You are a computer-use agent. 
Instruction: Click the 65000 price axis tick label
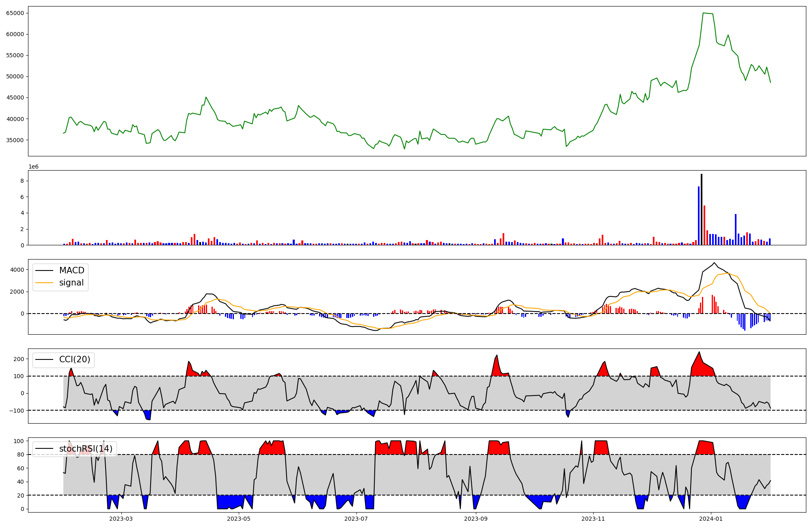point(15,13)
